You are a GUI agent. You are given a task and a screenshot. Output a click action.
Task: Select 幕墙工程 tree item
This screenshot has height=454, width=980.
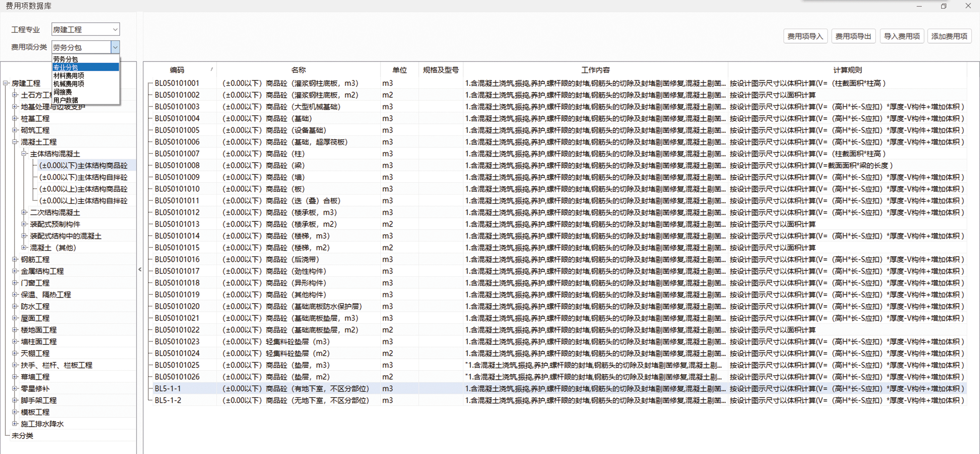[x=35, y=377]
